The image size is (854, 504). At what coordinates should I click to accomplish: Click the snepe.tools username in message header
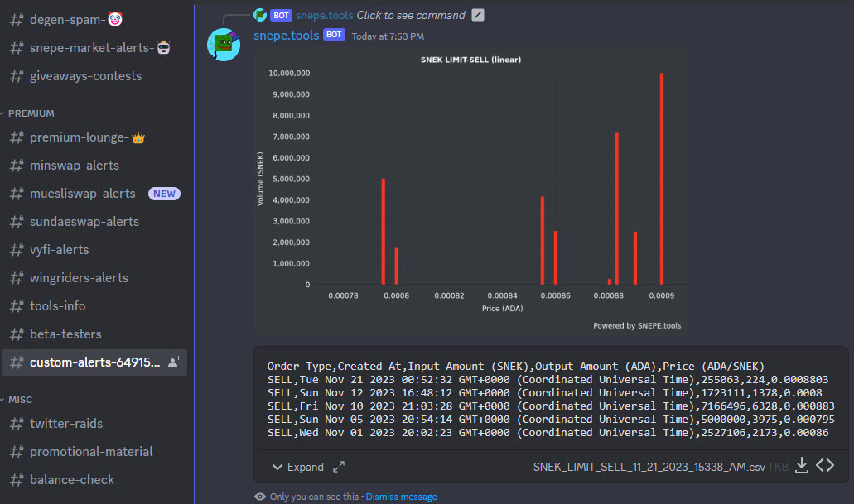click(286, 36)
